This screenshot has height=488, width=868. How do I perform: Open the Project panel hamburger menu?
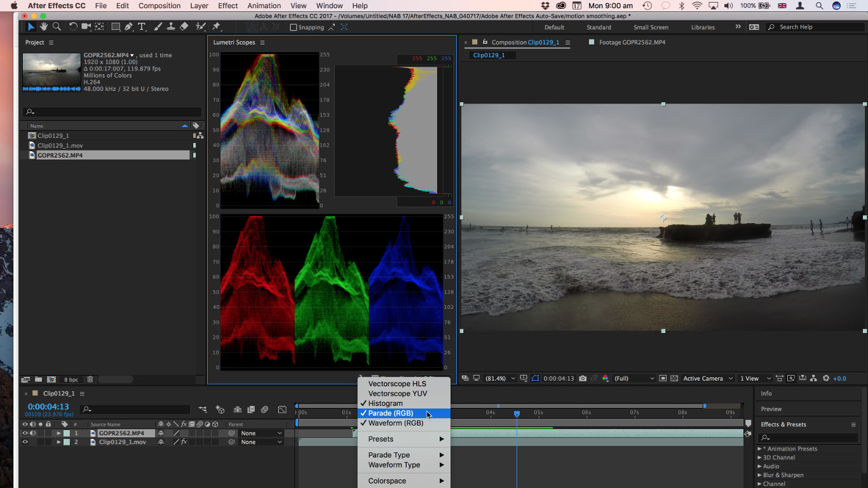51,43
